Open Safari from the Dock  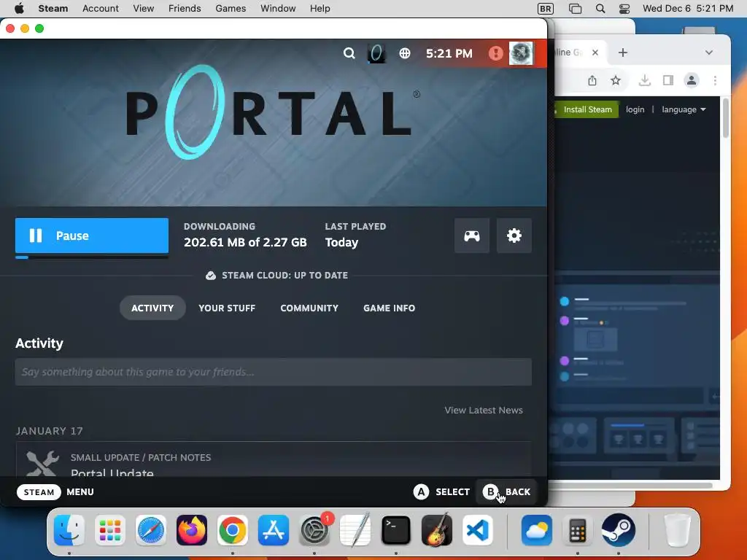151,529
